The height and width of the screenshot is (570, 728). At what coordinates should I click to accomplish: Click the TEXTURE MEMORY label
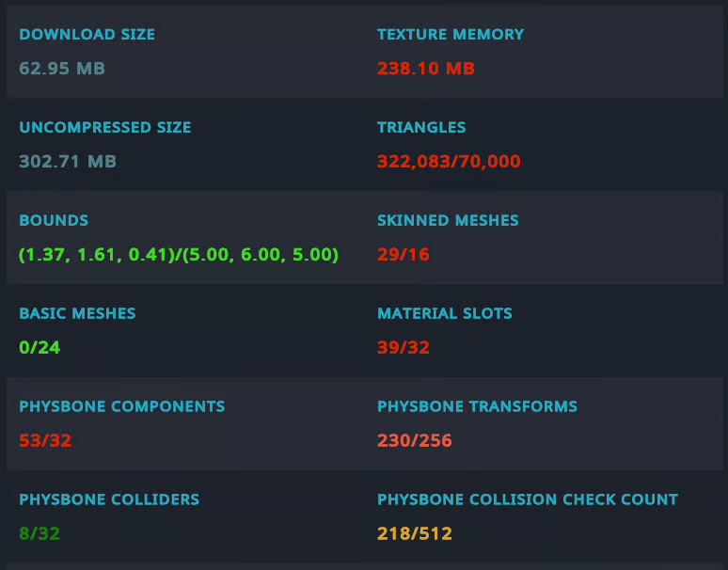coord(451,35)
